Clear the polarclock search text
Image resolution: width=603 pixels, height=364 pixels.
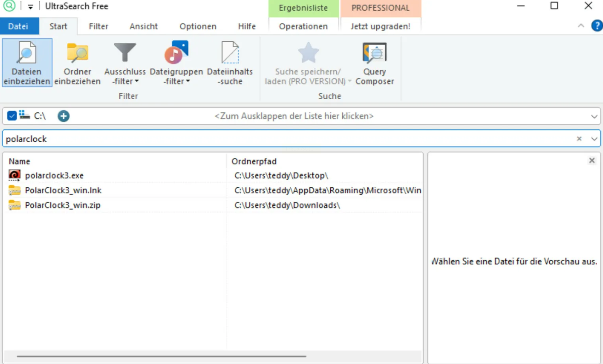coord(579,139)
